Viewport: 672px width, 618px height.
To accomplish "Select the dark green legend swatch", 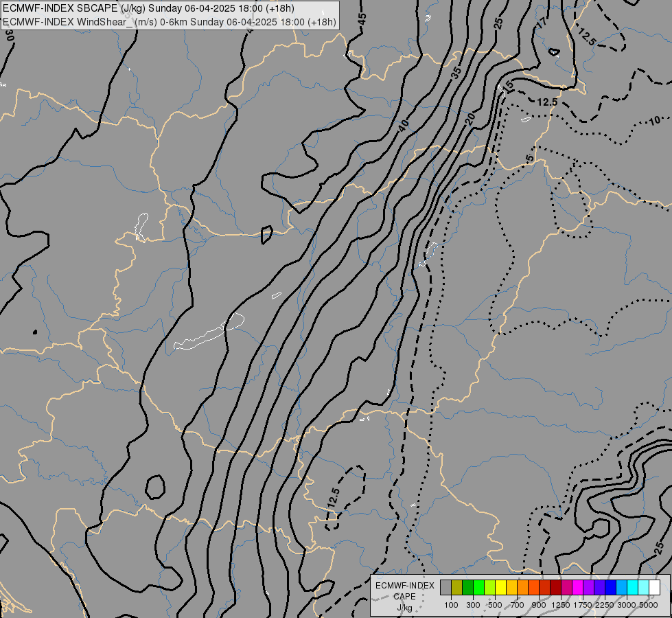I will click(467, 587).
